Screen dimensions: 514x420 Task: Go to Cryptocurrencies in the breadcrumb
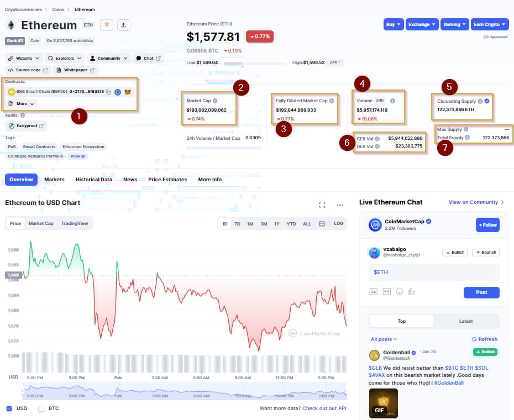point(24,9)
